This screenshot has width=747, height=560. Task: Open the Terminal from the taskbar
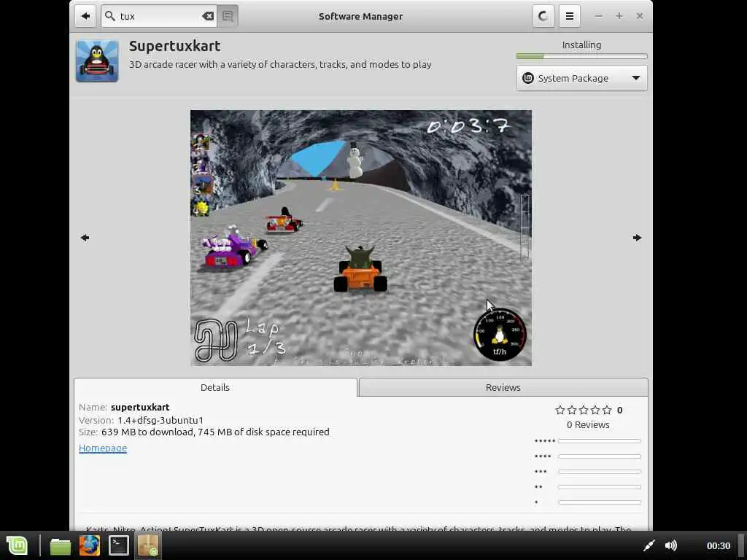[x=119, y=545]
